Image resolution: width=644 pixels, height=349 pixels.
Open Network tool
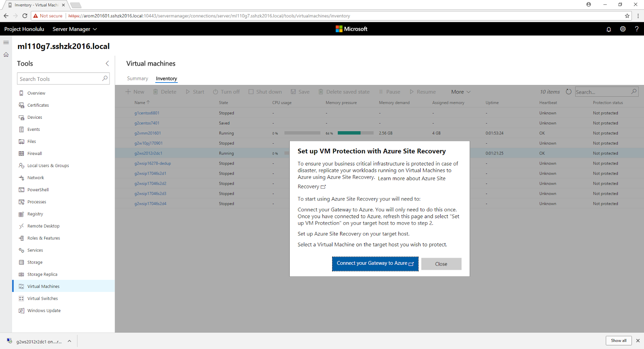click(x=35, y=178)
